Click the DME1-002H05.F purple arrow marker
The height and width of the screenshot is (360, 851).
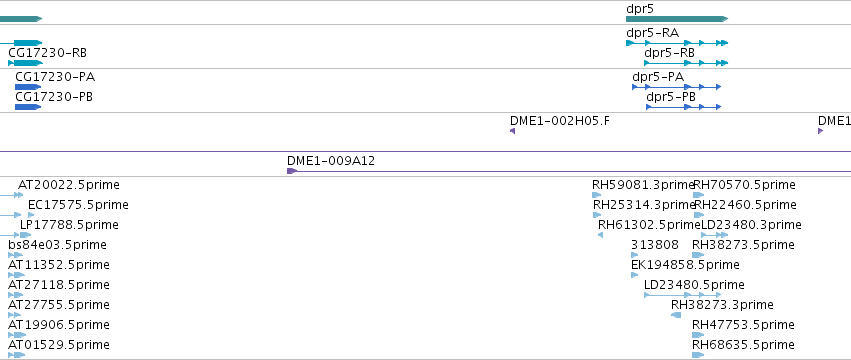512,131
